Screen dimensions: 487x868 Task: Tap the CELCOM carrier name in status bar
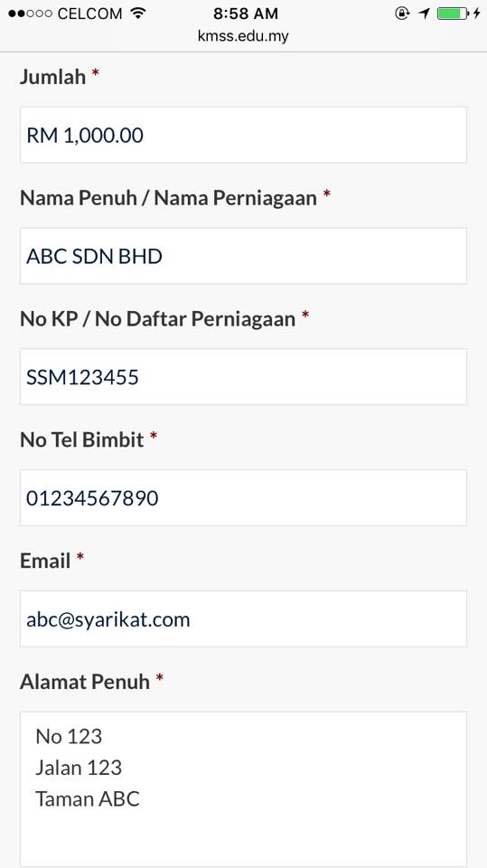click(x=89, y=14)
